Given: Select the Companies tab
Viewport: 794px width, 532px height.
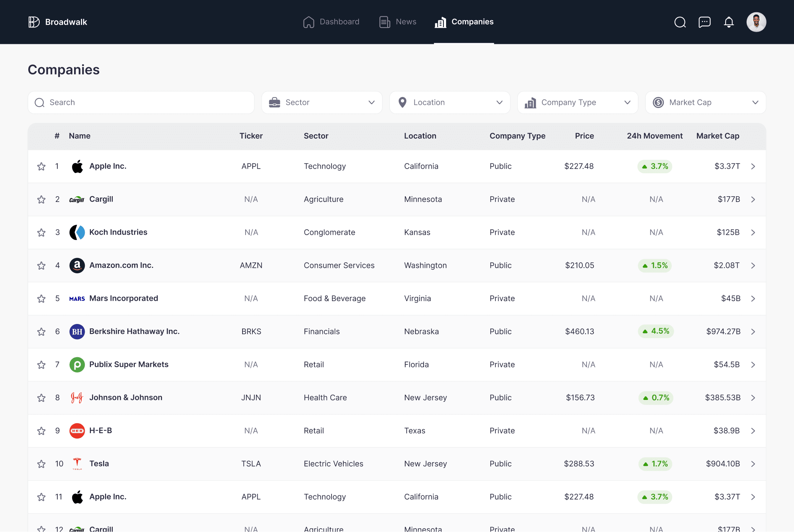Looking at the screenshot, I should point(464,22).
